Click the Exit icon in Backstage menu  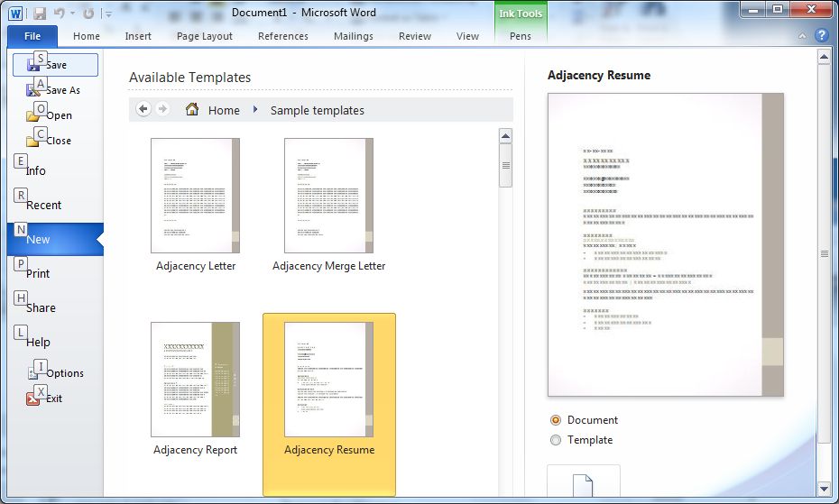32,399
